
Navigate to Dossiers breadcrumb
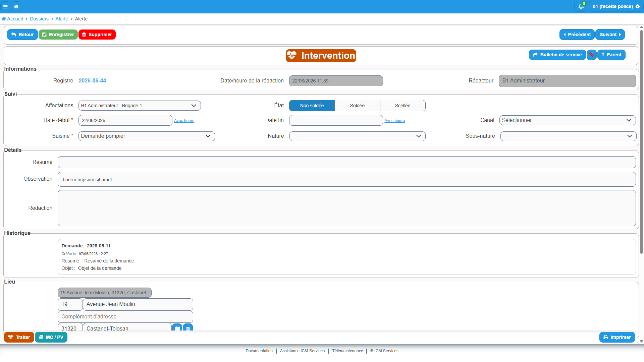(39, 19)
